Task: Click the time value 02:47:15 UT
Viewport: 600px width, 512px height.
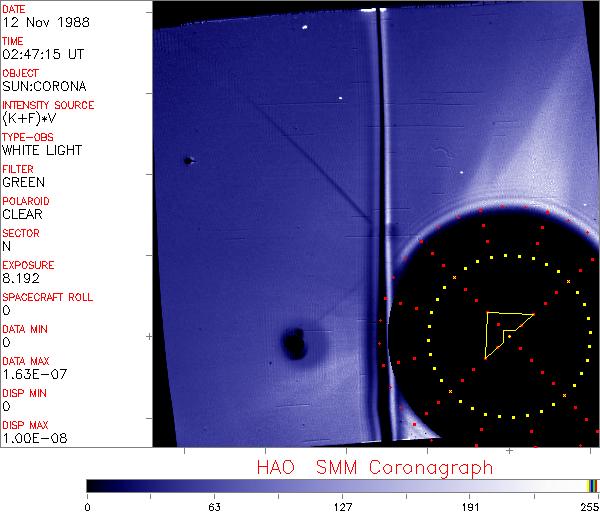Action: tap(40, 54)
